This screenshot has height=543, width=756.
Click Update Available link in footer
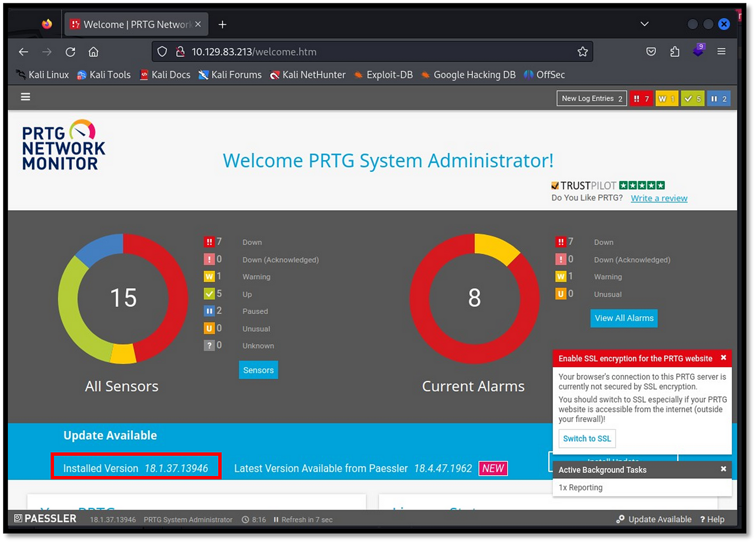[654, 519]
